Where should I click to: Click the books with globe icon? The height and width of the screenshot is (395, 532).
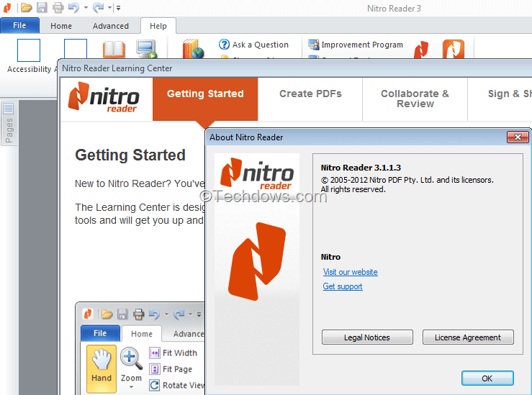tap(193, 49)
